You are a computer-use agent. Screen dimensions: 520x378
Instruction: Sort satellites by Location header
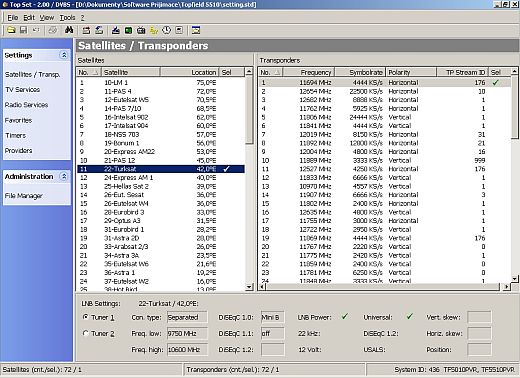[190, 72]
